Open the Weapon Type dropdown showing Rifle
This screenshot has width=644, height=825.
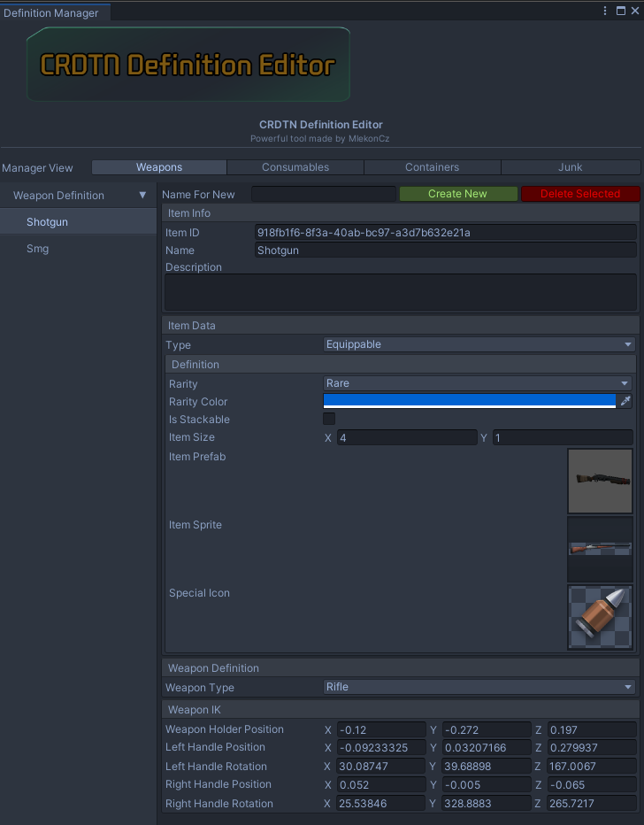click(479, 687)
